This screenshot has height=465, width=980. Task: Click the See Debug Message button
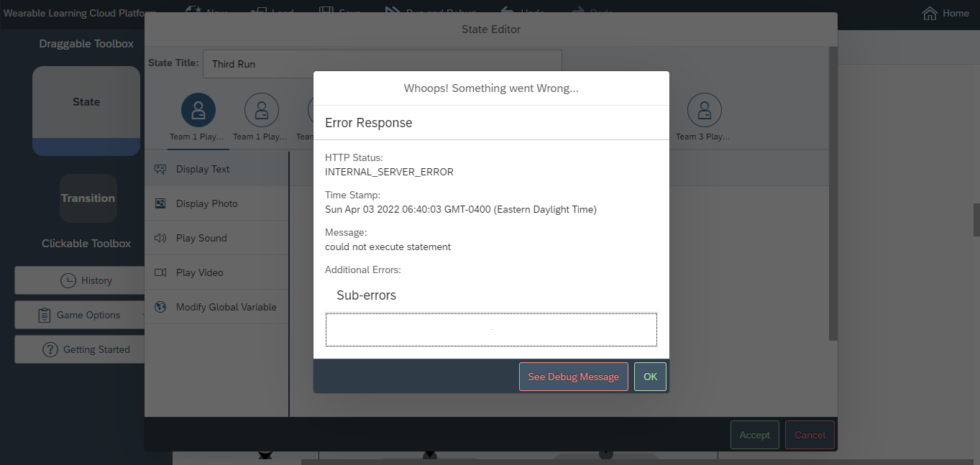(573, 376)
